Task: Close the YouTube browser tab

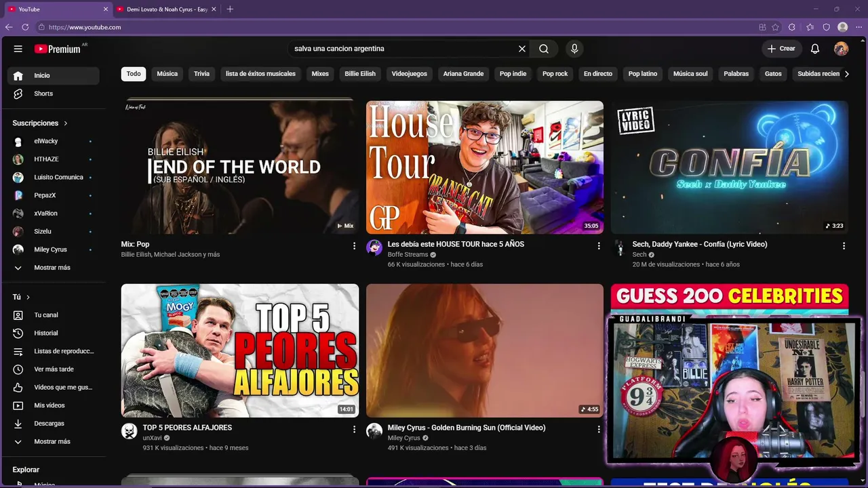Action: (105, 9)
